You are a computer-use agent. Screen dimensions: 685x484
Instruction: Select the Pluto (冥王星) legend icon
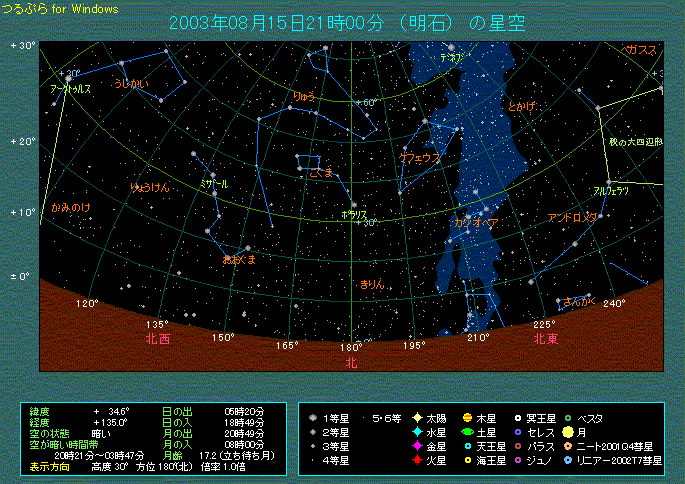point(517,418)
